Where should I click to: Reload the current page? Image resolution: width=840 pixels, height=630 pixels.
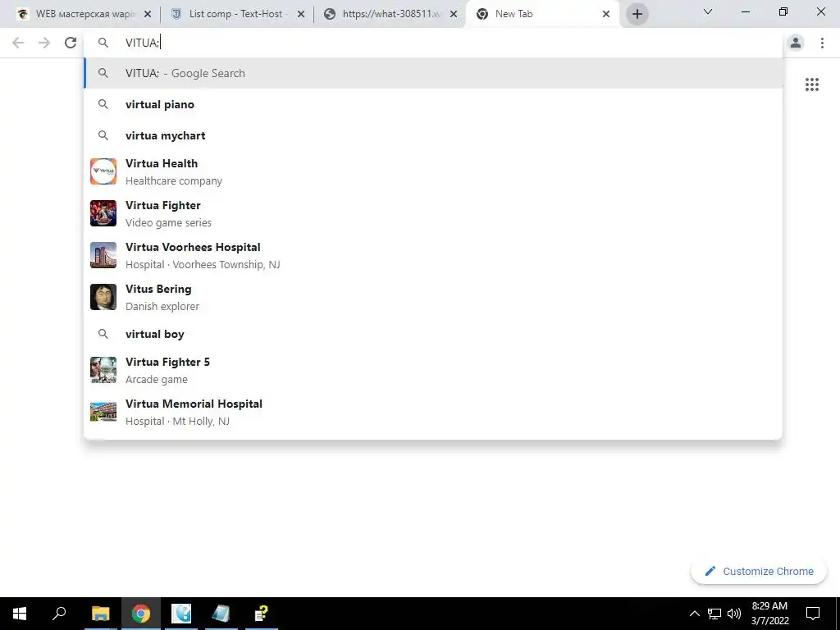pos(71,43)
